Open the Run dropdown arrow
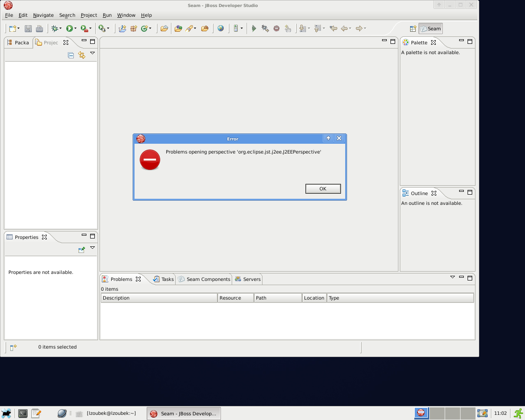525x420 pixels. (75, 29)
